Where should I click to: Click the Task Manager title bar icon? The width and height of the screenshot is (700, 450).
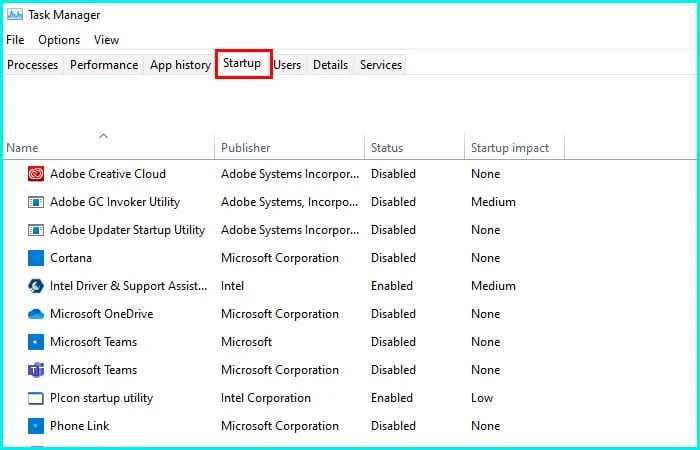pyautogui.click(x=15, y=15)
